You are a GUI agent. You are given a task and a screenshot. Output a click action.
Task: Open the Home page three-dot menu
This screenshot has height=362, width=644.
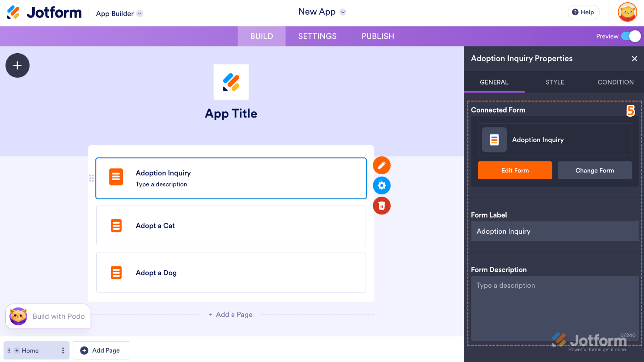[x=63, y=350]
